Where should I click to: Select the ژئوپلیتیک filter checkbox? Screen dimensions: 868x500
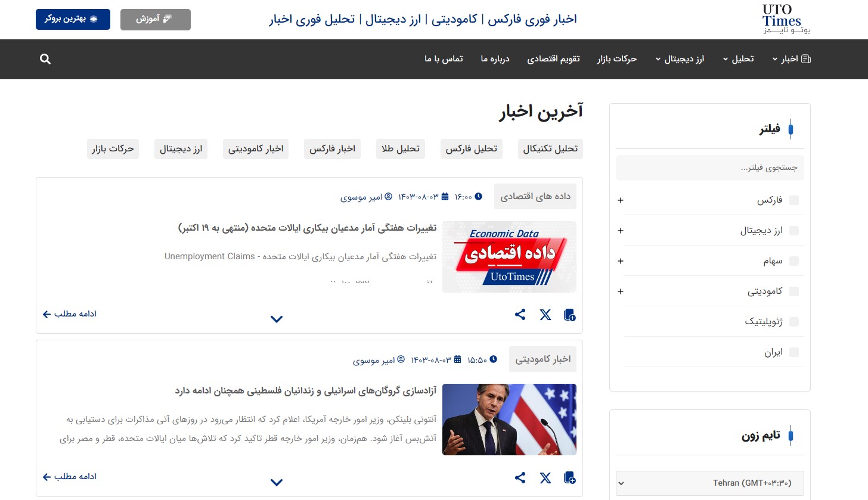[793, 322]
